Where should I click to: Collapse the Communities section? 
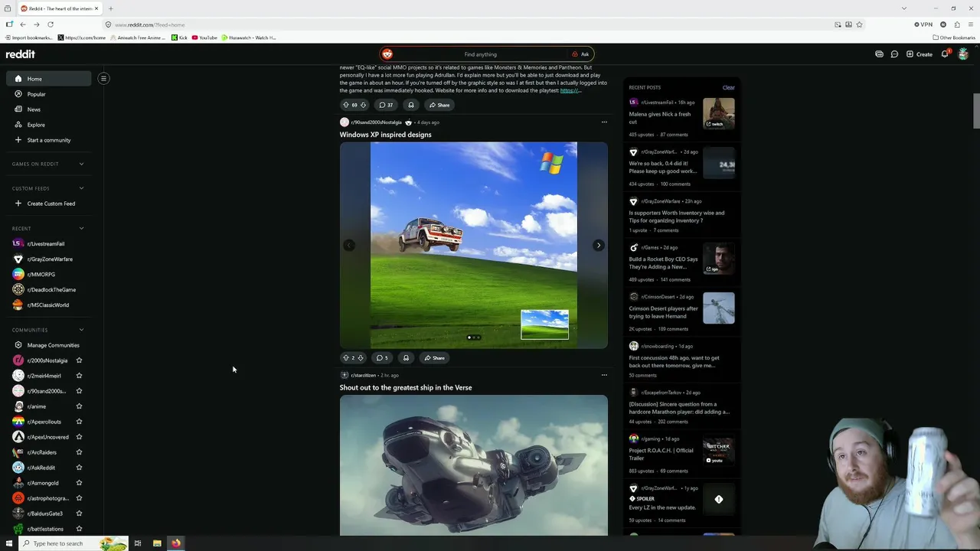(x=47, y=330)
